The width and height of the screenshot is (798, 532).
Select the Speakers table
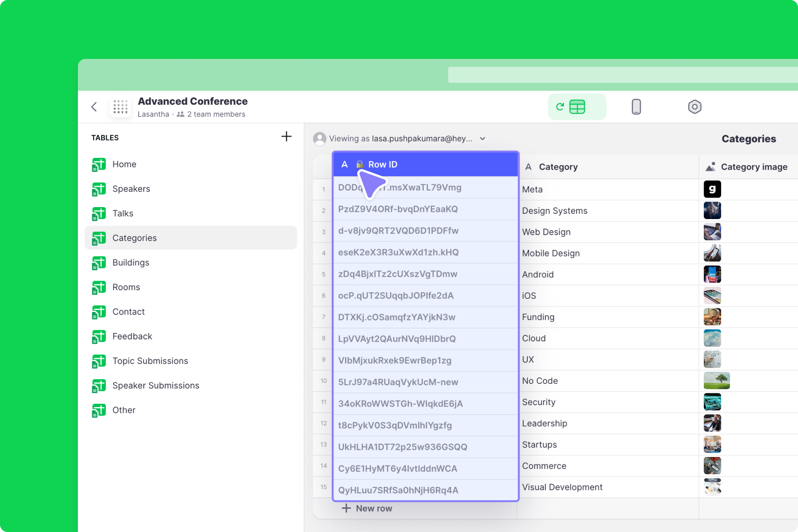click(x=131, y=189)
